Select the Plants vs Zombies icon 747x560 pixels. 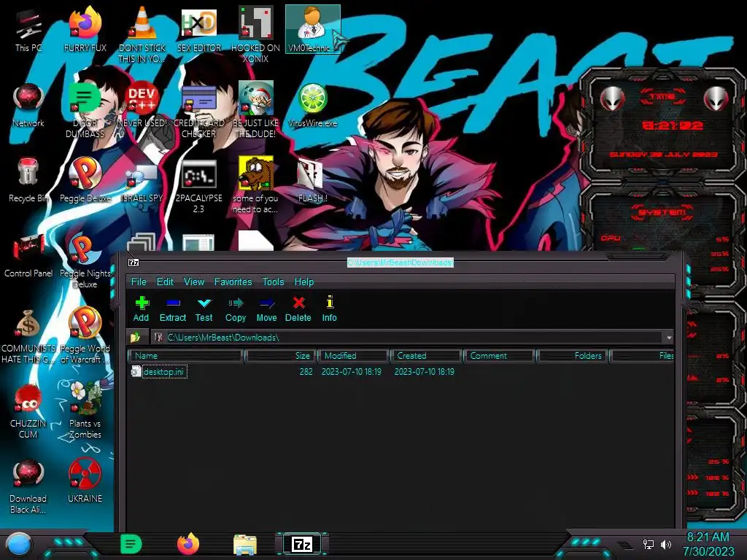pyautogui.click(x=85, y=411)
